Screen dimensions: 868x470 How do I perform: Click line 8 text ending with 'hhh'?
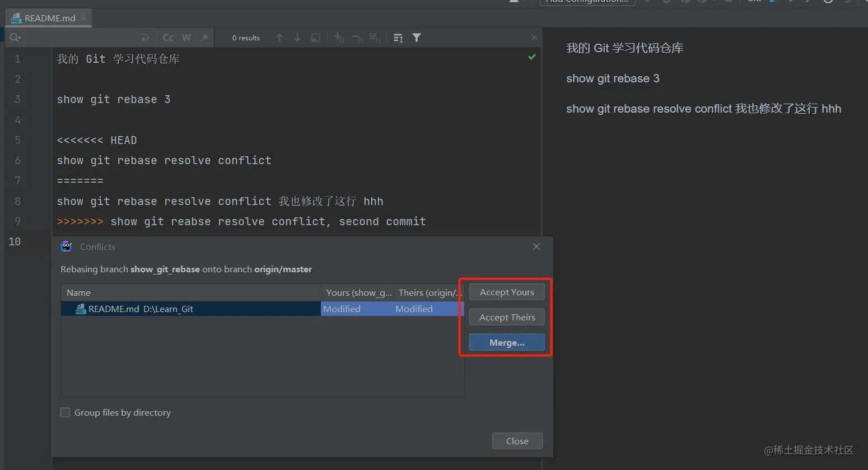[x=220, y=201]
